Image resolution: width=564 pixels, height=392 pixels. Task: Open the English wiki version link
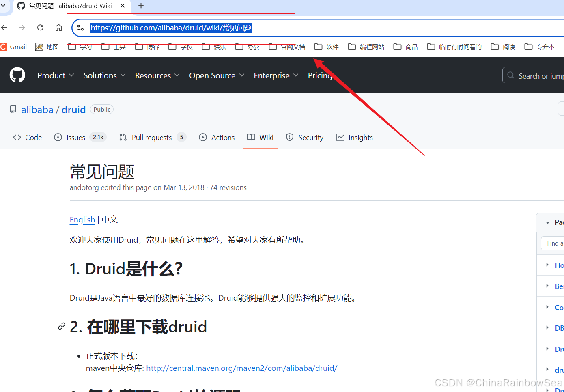point(82,220)
